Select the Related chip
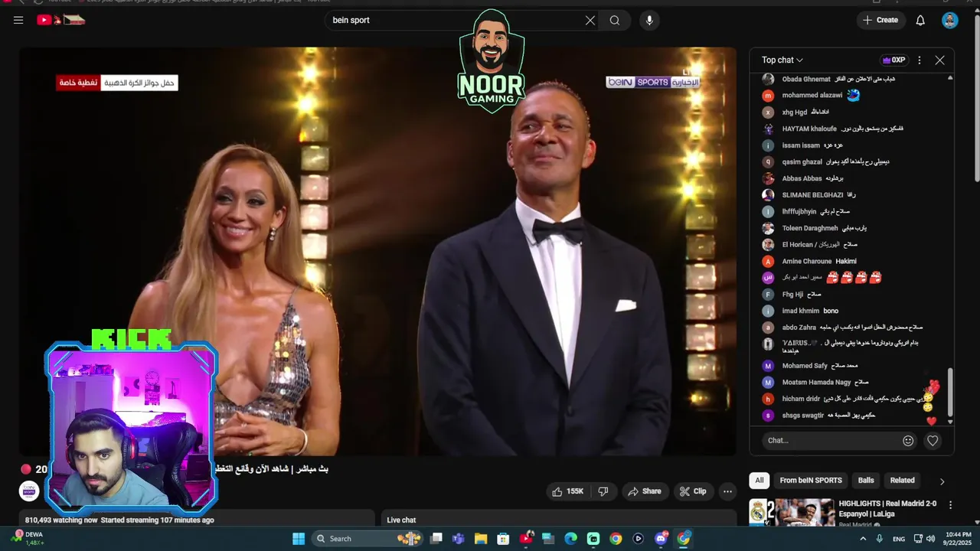This screenshot has width=980, height=551. pos(902,481)
